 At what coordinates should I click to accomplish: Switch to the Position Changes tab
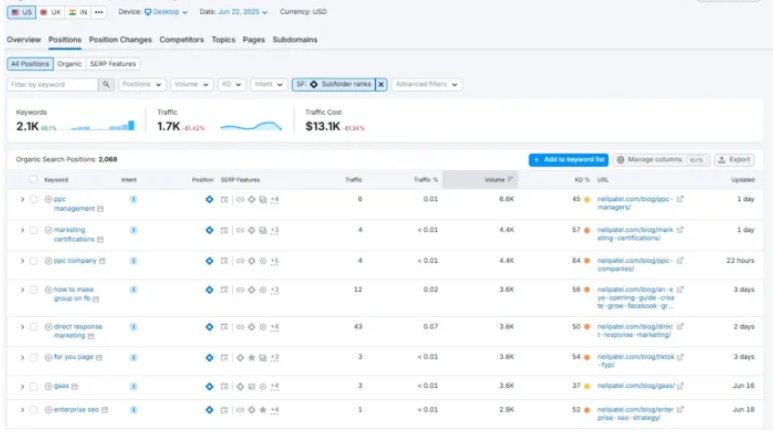click(120, 40)
